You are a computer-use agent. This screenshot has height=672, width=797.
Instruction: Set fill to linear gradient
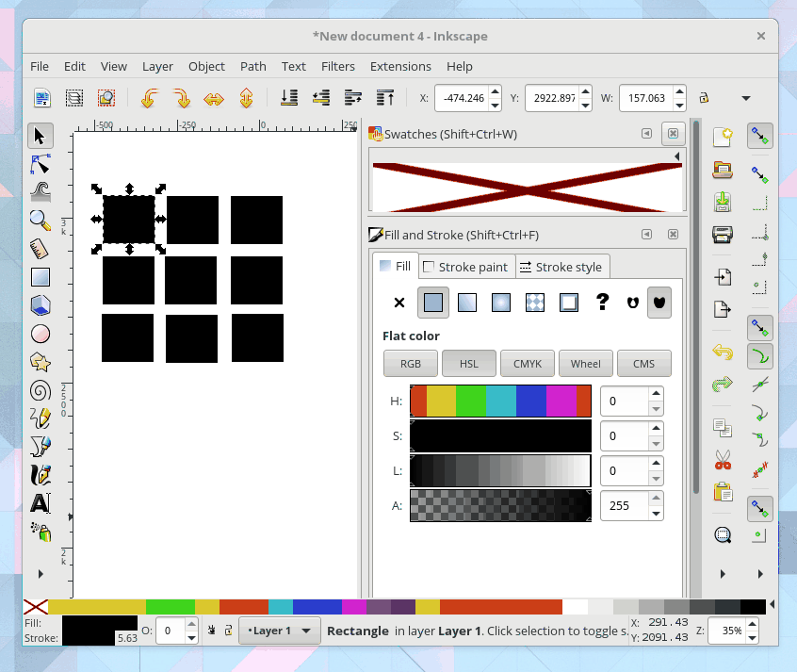pos(466,302)
